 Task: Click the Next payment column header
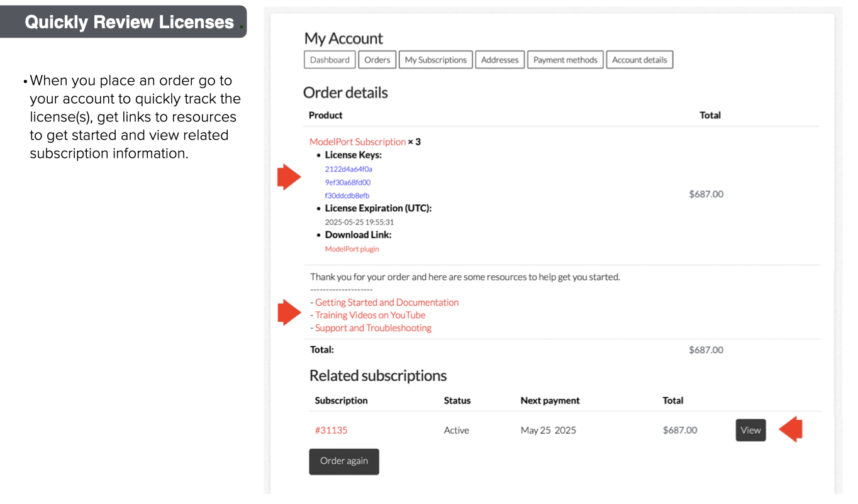click(x=550, y=400)
